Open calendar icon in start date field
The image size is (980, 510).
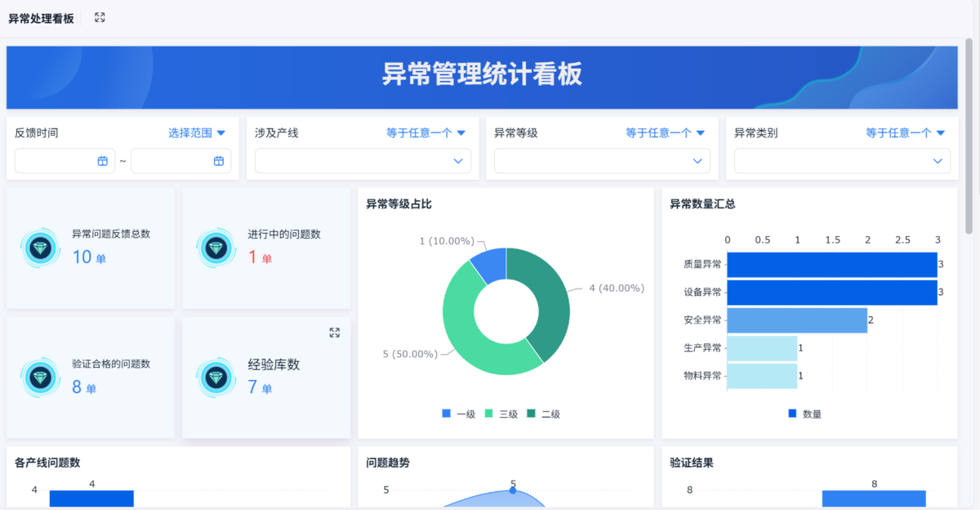point(103,161)
